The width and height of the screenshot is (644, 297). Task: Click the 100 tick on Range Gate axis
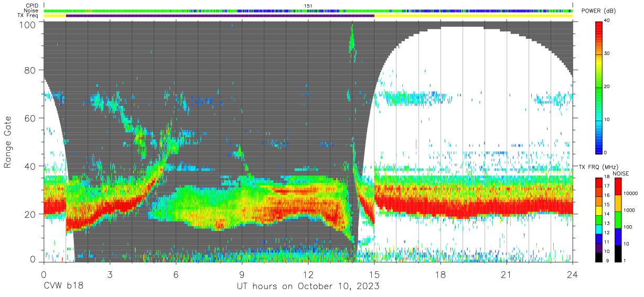(28, 25)
